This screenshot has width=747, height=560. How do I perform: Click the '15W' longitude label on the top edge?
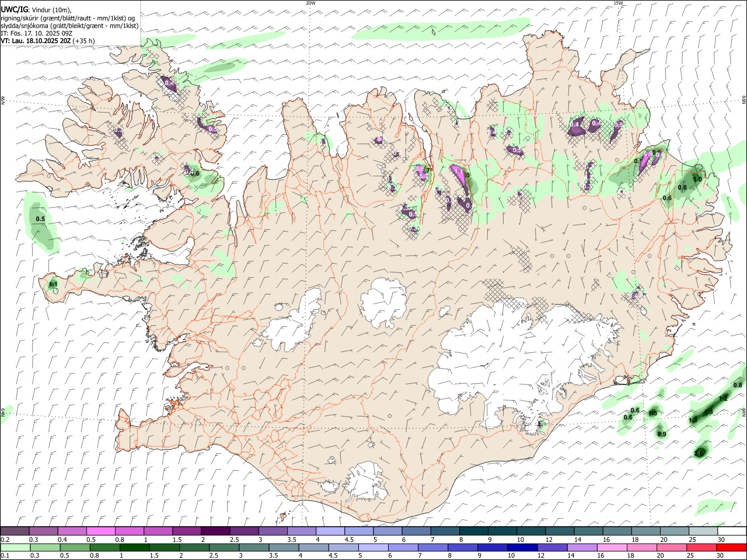[x=618, y=3]
